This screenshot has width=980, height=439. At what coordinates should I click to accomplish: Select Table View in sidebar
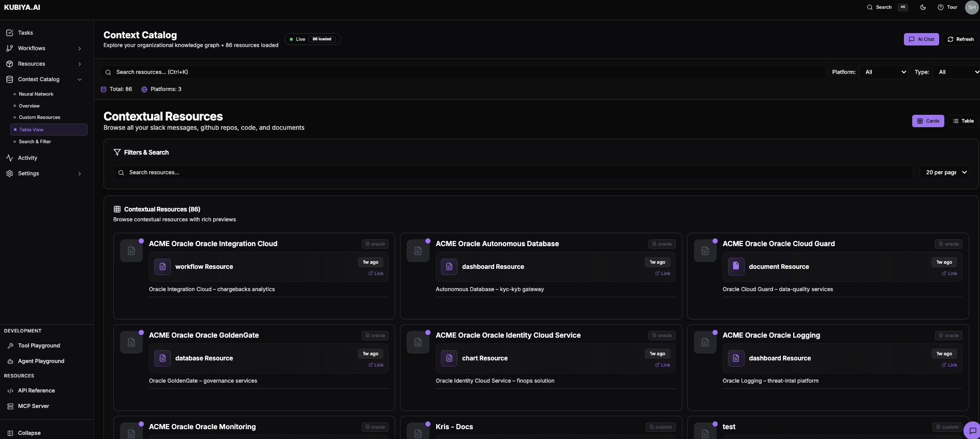(49, 130)
